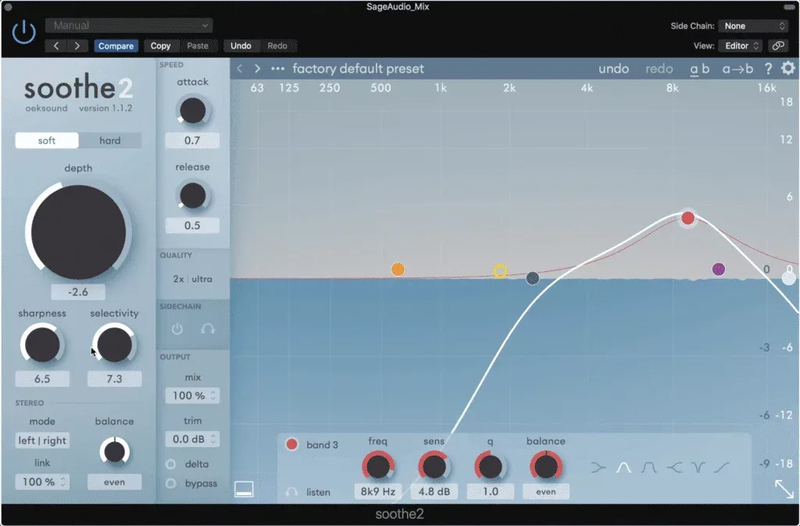Toggle band 3 red enable dot
This screenshot has height=526, width=800.
click(x=292, y=445)
